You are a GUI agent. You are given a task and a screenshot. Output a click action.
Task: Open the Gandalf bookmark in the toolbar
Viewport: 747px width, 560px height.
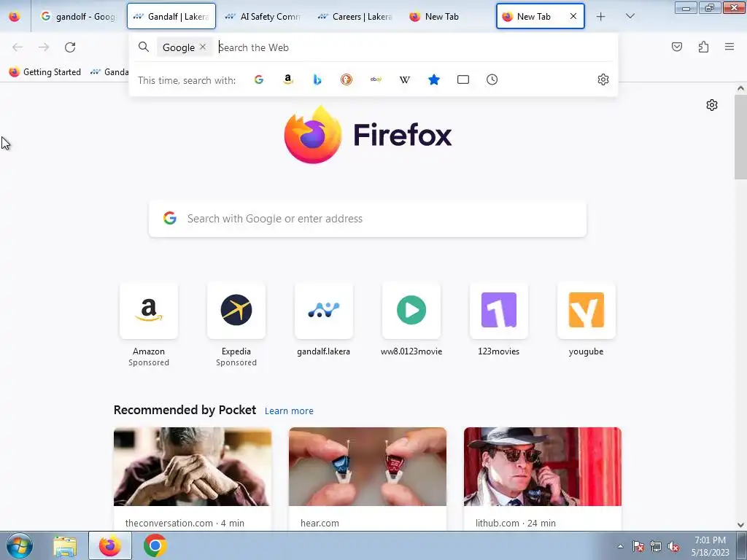coord(109,72)
